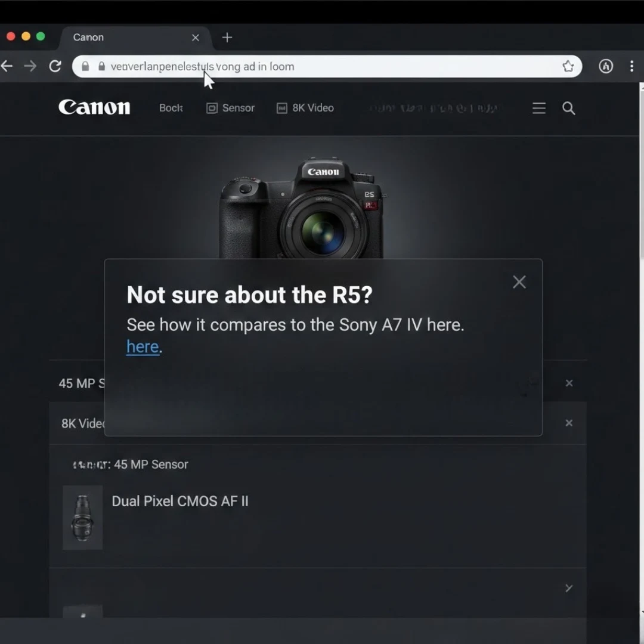Follow the 'here' comparison link
The height and width of the screenshot is (644, 644).
pyautogui.click(x=143, y=346)
